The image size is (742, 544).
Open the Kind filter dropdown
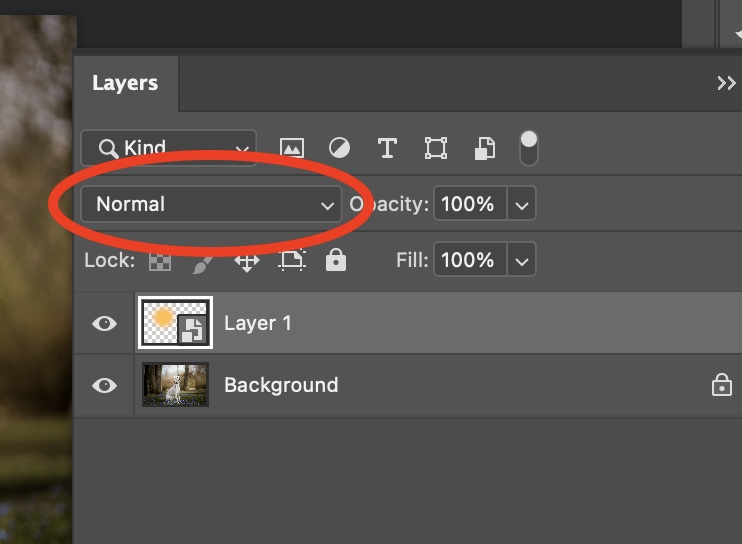click(x=169, y=149)
